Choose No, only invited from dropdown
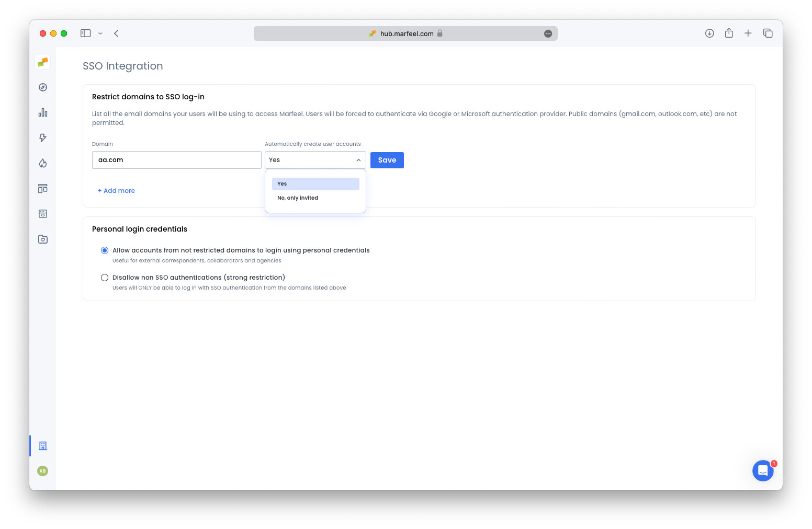Viewport: 812px width, 529px height. (x=297, y=198)
